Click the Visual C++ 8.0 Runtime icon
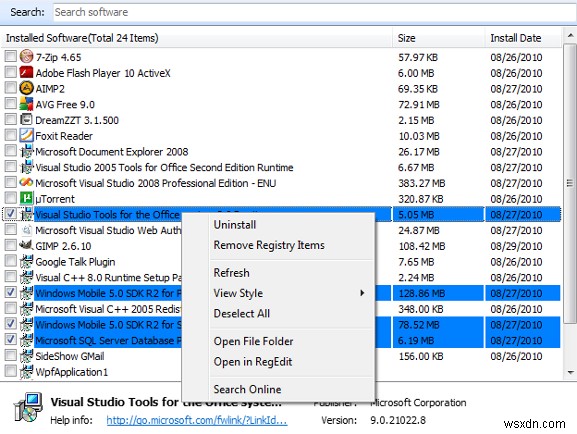The height and width of the screenshot is (434, 577). click(26, 277)
